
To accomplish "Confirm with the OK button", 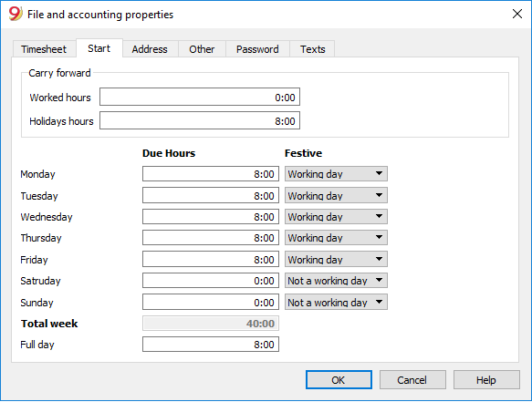I will tap(339, 380).
